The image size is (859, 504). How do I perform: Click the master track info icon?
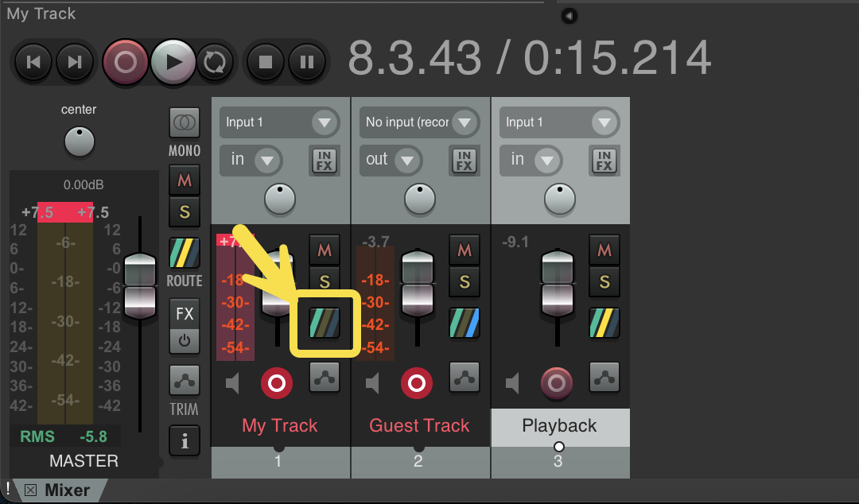coord(185,441)
